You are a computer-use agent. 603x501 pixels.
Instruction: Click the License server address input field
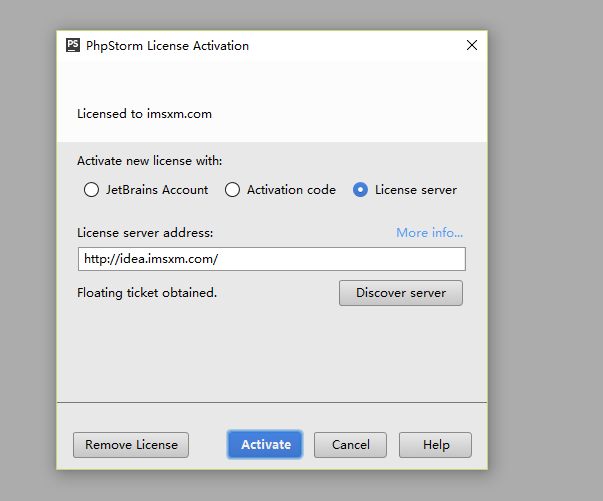[271, 259]
